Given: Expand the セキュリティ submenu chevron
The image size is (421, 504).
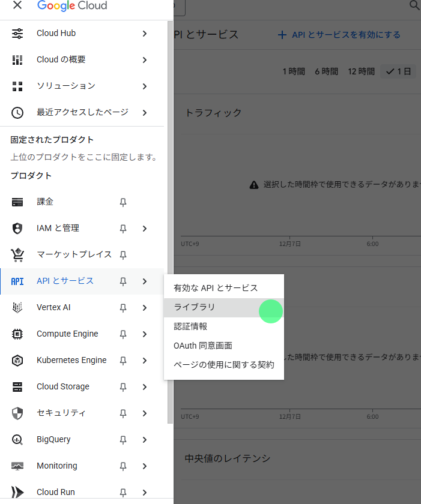Looking at the screenshot, I should point(144,413).
